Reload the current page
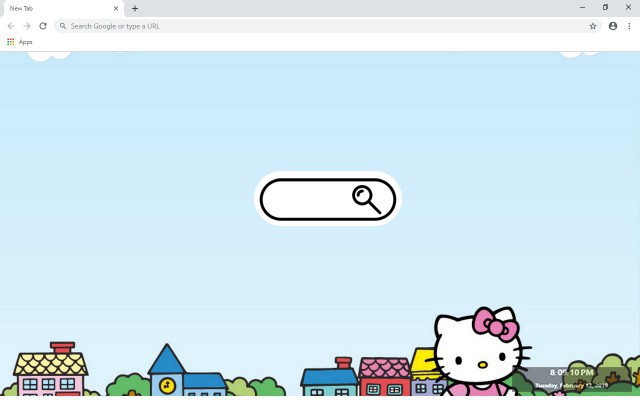 (x=43, y=26)
